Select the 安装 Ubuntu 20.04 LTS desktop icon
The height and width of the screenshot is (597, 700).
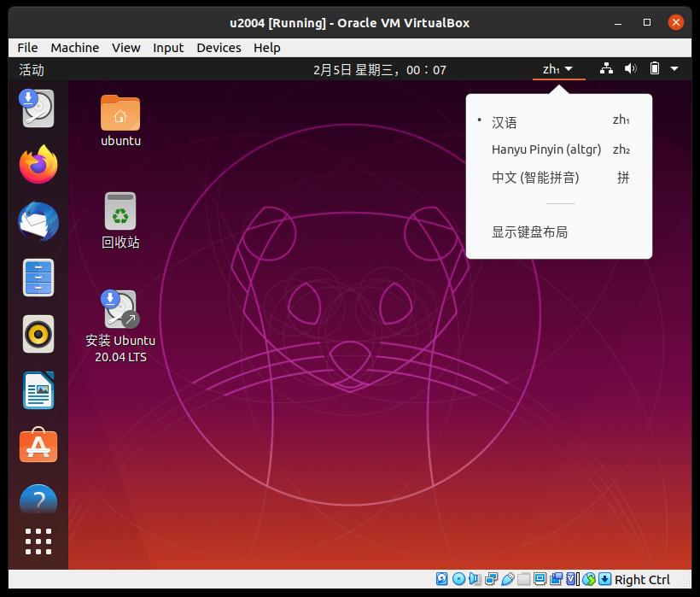(120, 326)
